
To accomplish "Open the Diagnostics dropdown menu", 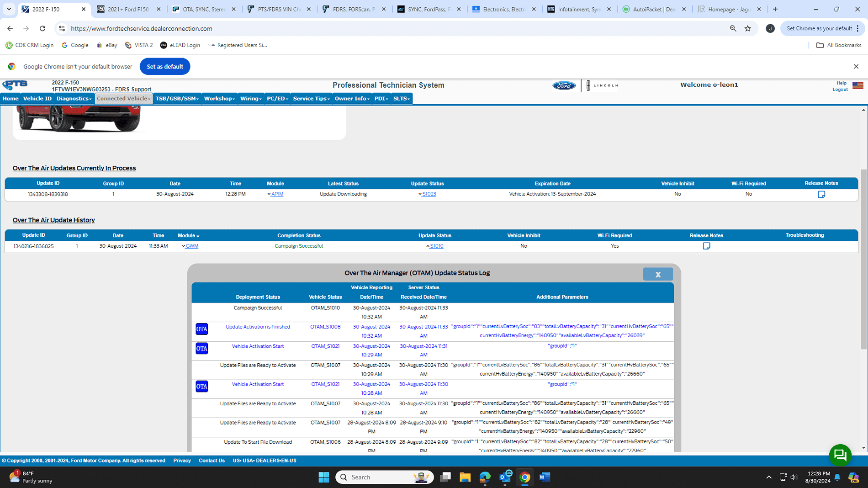I will point(74,99).
